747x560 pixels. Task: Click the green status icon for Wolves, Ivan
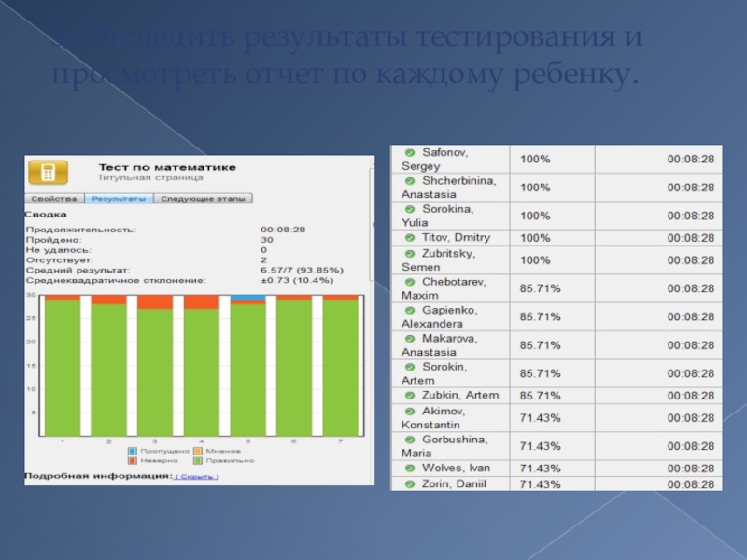tap(410, 469)
